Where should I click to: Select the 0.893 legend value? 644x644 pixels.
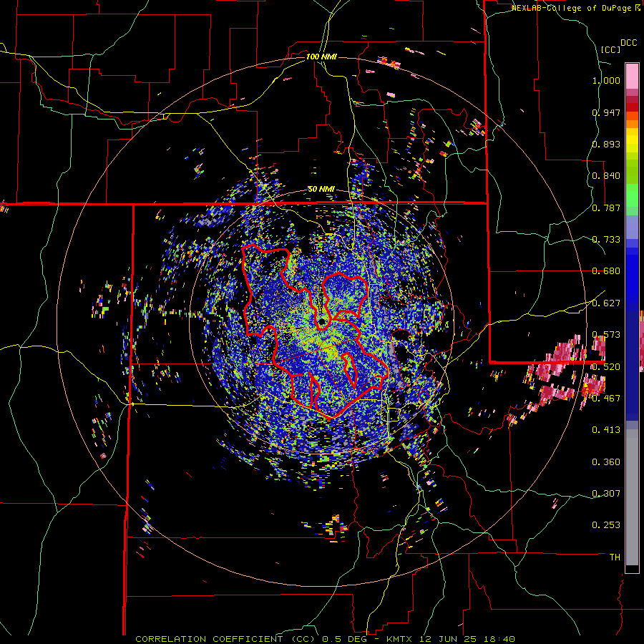click(606, 144)
